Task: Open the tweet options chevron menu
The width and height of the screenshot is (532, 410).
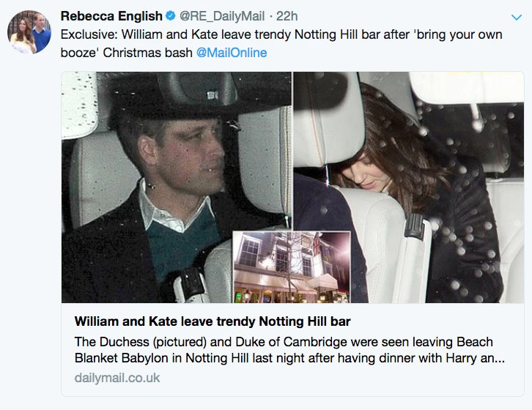Action: point(515,17)
